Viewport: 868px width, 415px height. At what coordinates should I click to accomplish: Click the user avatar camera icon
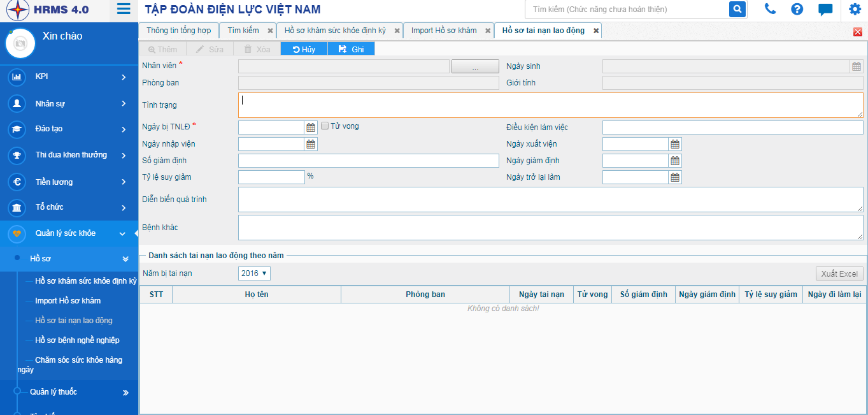[20, 43]
